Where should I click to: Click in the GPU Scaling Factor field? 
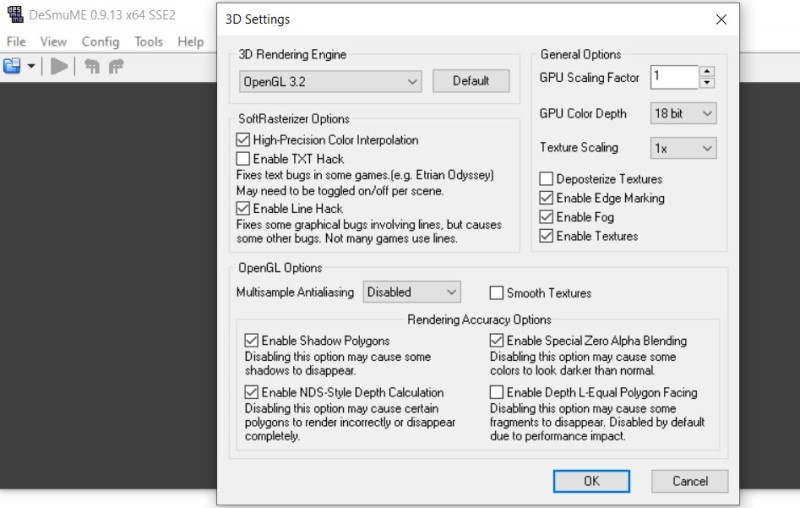pyautogui.click(x=673, y=77)
